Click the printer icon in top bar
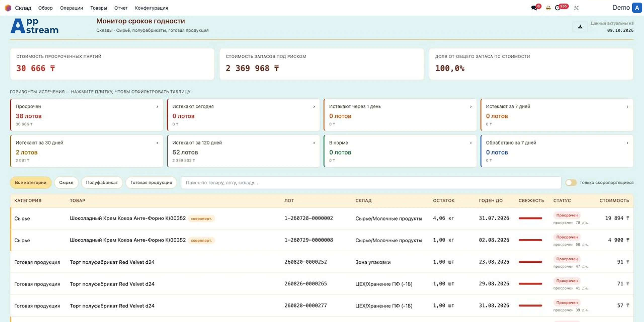 (548, 8)
